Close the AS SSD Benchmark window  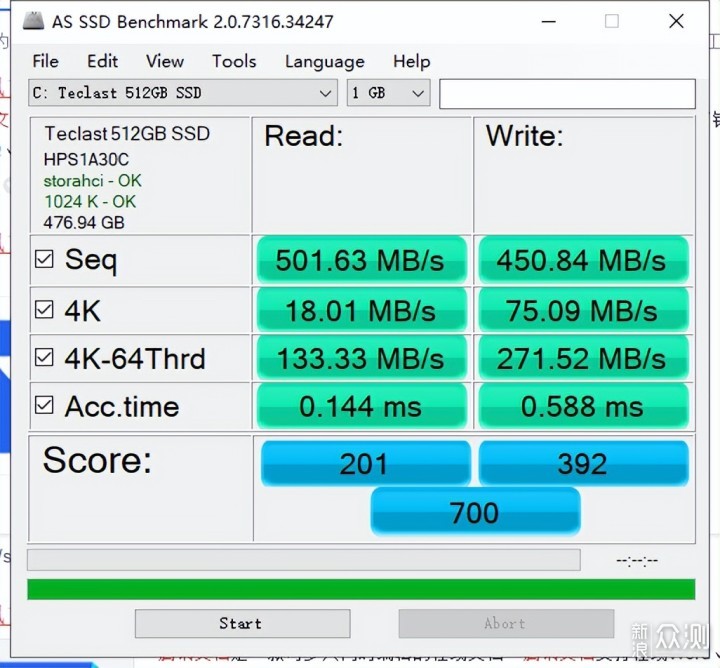[x=676, y=21]
